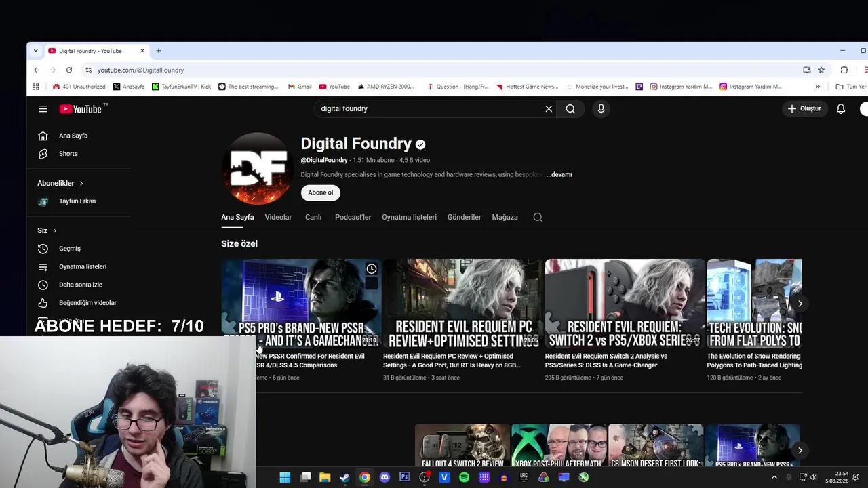Open Geçmiş history
The width and height of the screenshot is (868, 488).
point(69,249)
